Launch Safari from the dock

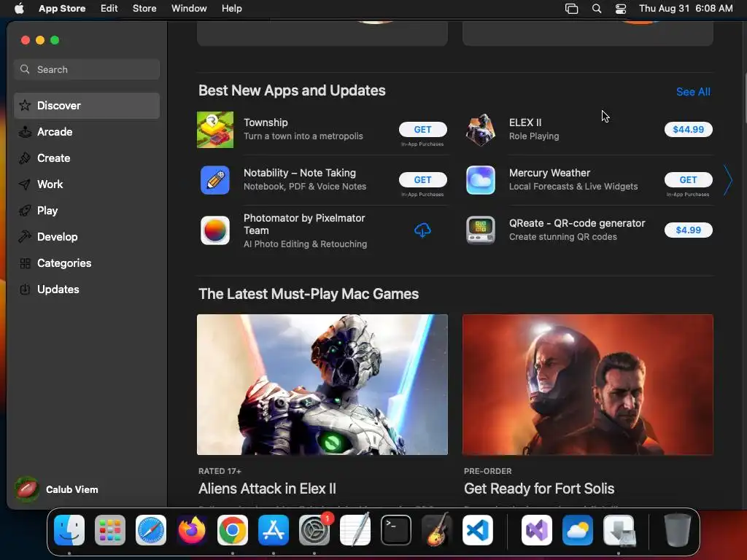151,530
